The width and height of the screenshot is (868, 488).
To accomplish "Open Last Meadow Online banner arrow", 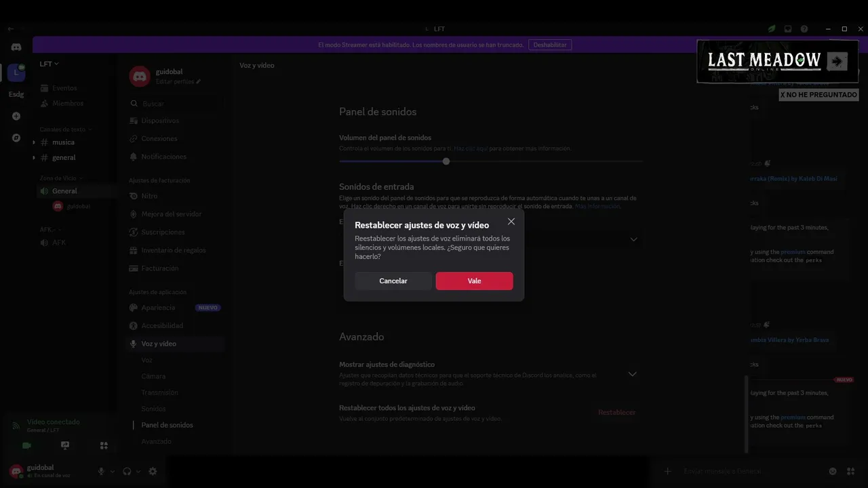I will click(x=837, y=62).
